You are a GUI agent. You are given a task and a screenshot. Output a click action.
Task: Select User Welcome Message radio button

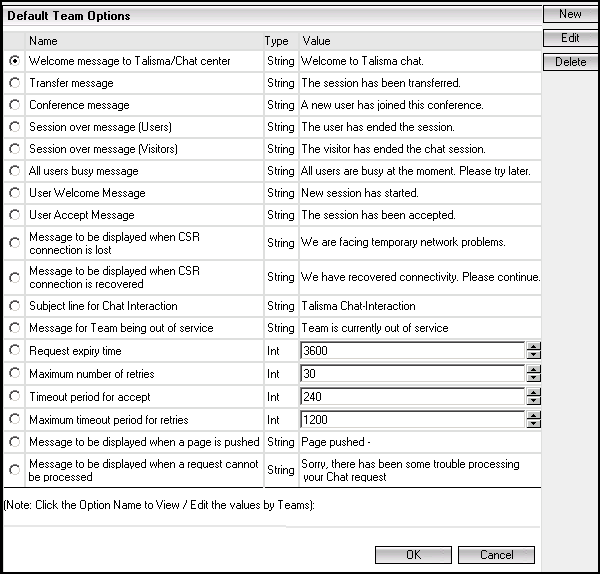pos(15,192)
